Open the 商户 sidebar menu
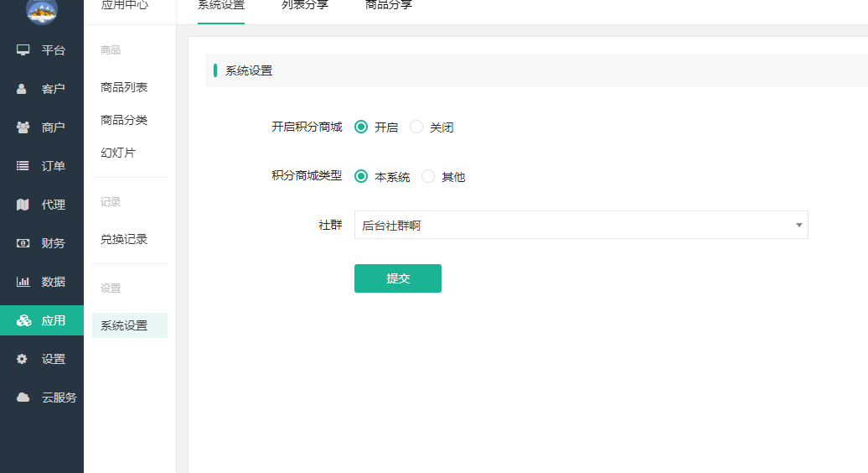Image resolution: width=868 pixels, height=473 pixels. pyautogui.click(x=42, y=127)
